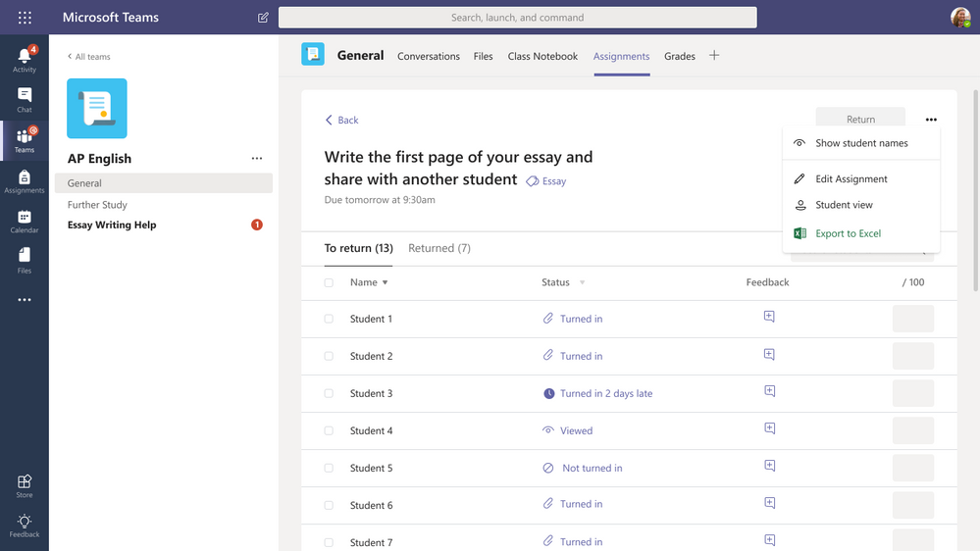The height and width of the screenshot is (551, 980).
Task: Open Files in the left rail
Action: coord(25,260)
